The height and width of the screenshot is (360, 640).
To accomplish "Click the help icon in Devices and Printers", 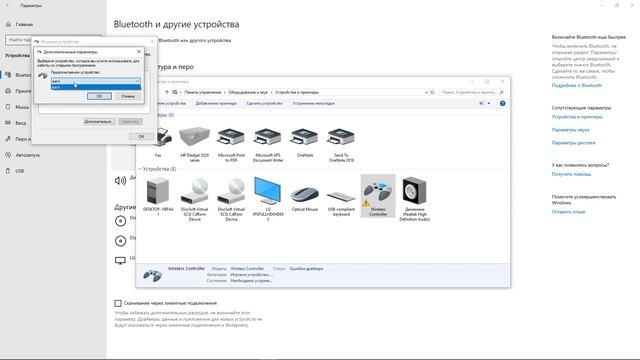I will pyautogui.click(x=502, y=104).
